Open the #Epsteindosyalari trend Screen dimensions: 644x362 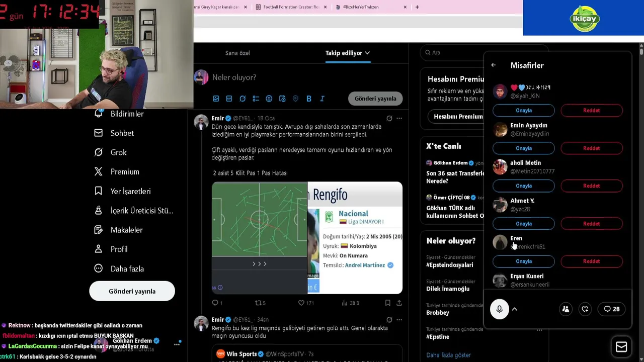click(x=450, y=265)
